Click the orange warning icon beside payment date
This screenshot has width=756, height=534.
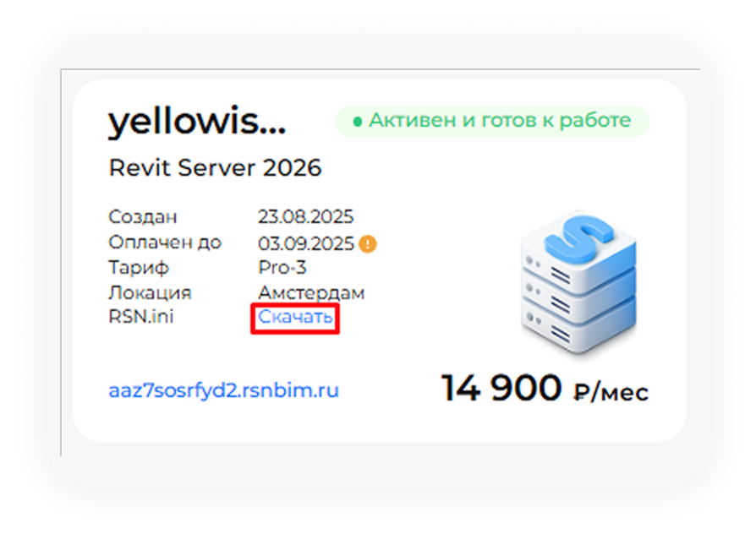tap(368, 244)
